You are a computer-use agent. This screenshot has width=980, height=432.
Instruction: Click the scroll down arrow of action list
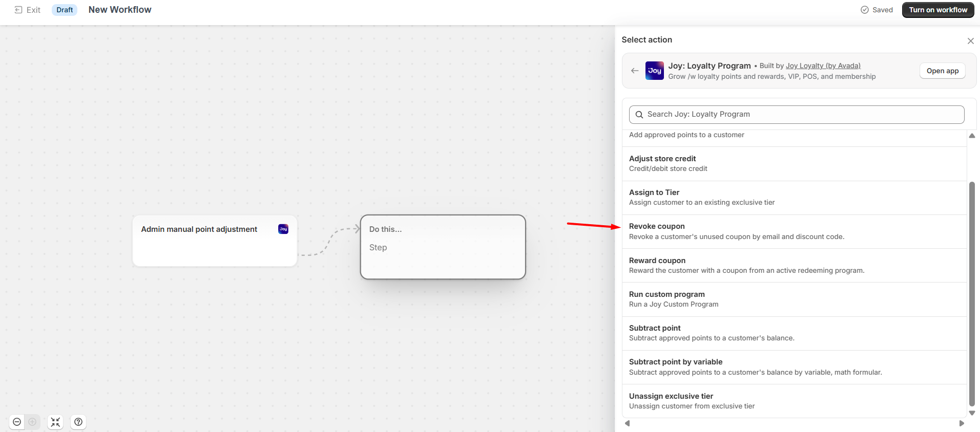click(x=972, y=413)
